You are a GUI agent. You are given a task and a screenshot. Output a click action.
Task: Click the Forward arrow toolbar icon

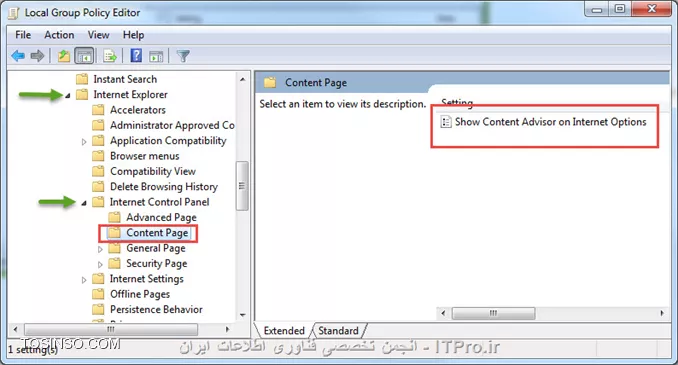pyautogui.click(x=38, y=56)
